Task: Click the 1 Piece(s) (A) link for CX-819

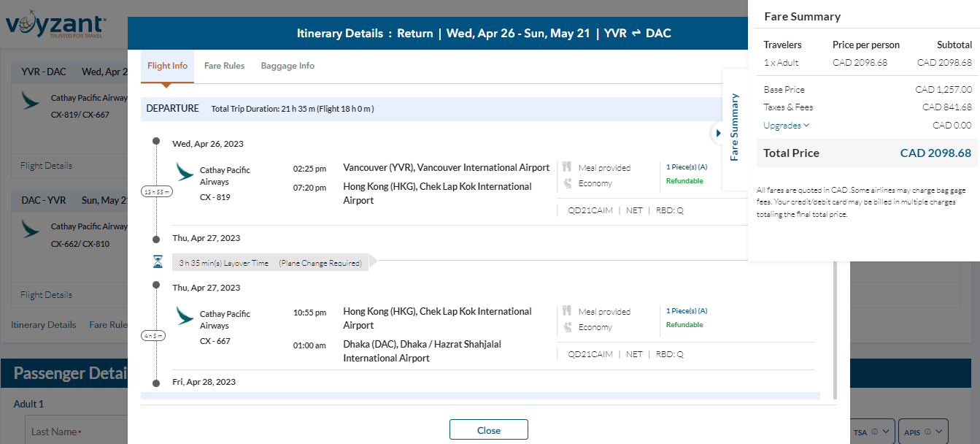Action: (x=686, y=167)
